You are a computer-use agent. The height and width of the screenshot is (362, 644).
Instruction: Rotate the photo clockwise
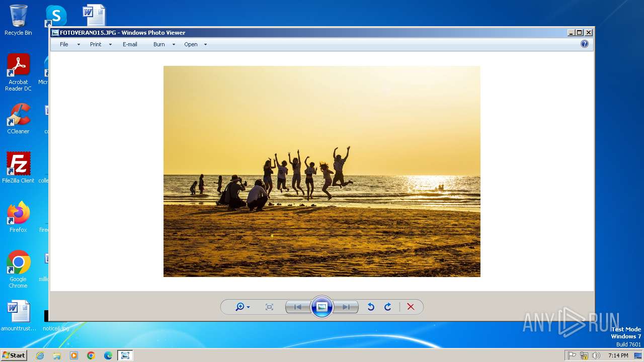click(x=388, y=307)
